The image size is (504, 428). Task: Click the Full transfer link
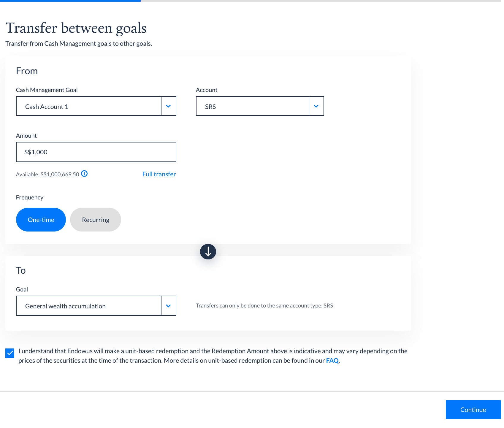159,174
